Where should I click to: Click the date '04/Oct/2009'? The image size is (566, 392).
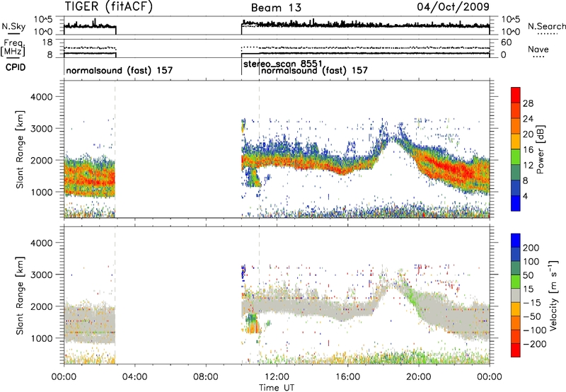click(x=454, y=6)
